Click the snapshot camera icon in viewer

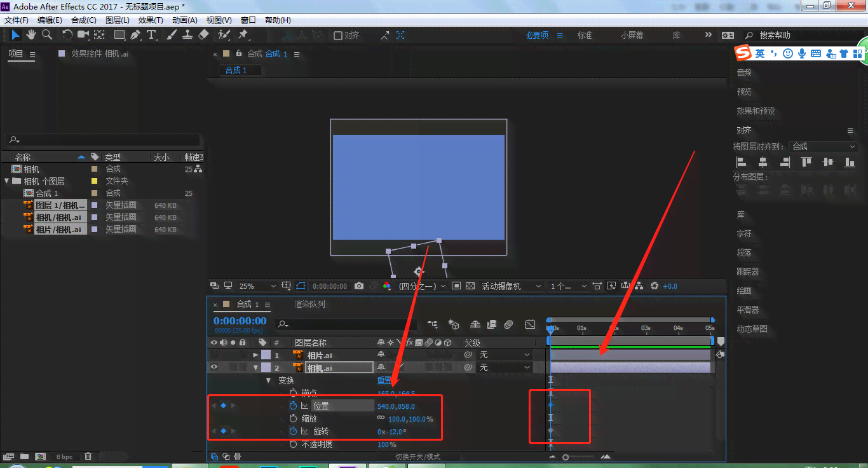point(359,286)
